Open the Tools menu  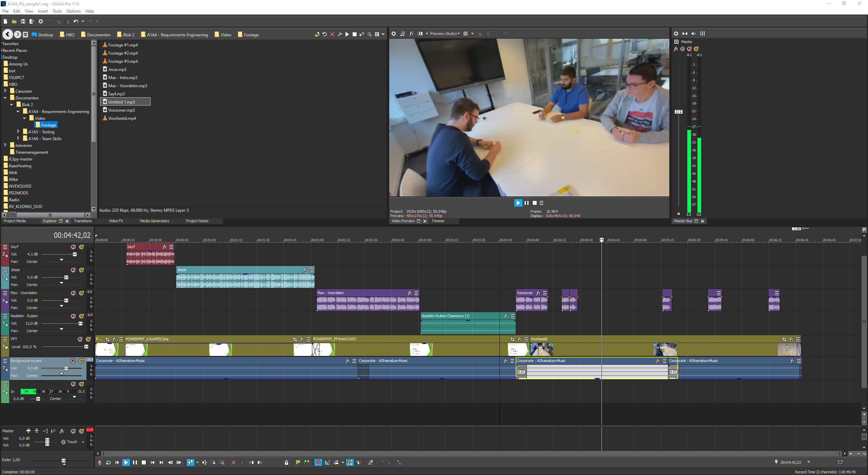57,11
